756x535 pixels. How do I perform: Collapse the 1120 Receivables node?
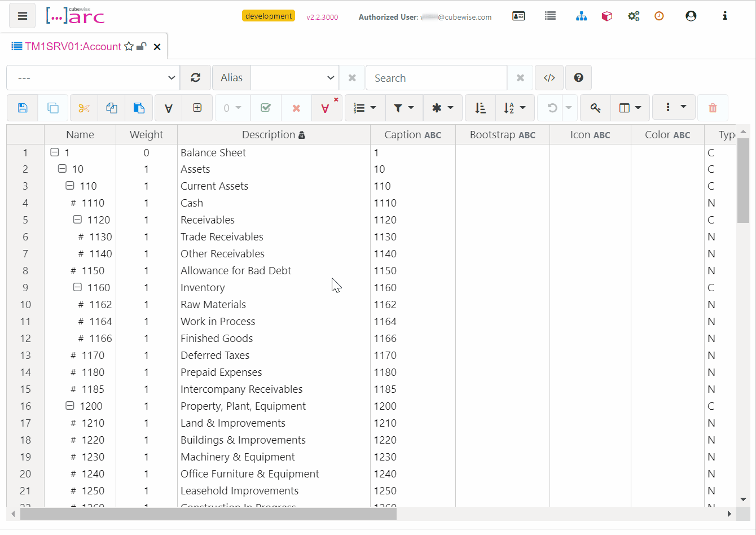click(x=78, y=220)
